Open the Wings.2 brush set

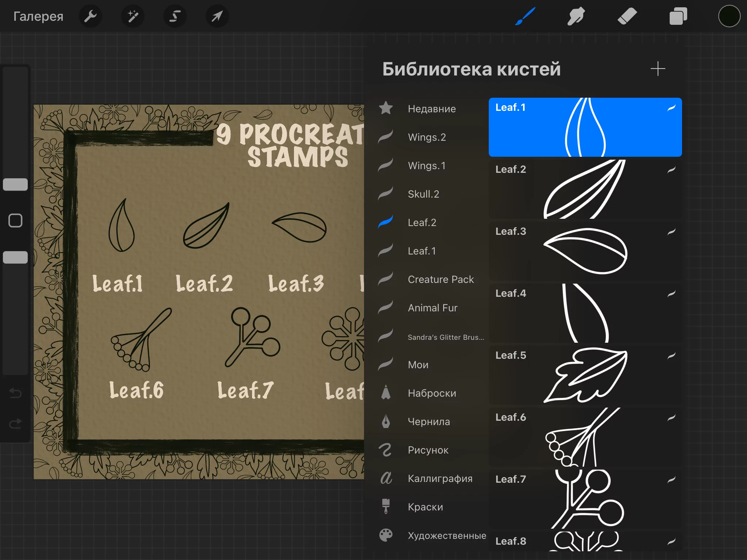(x=432, y=137)
